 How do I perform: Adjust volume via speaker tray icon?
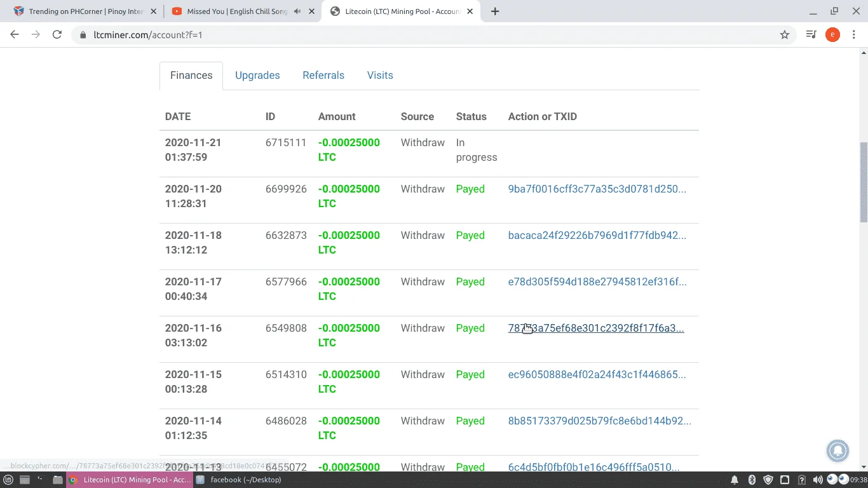click(x=818, y=480)
